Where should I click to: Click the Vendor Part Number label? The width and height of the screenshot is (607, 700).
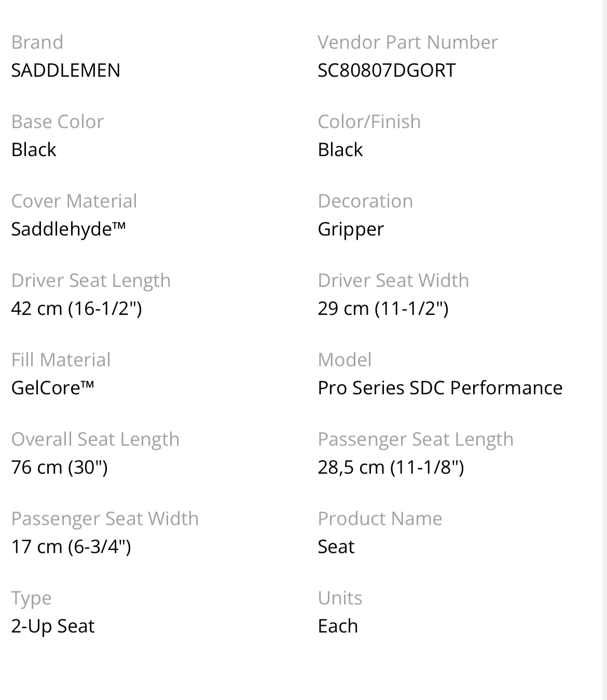(x=408, y=42)
